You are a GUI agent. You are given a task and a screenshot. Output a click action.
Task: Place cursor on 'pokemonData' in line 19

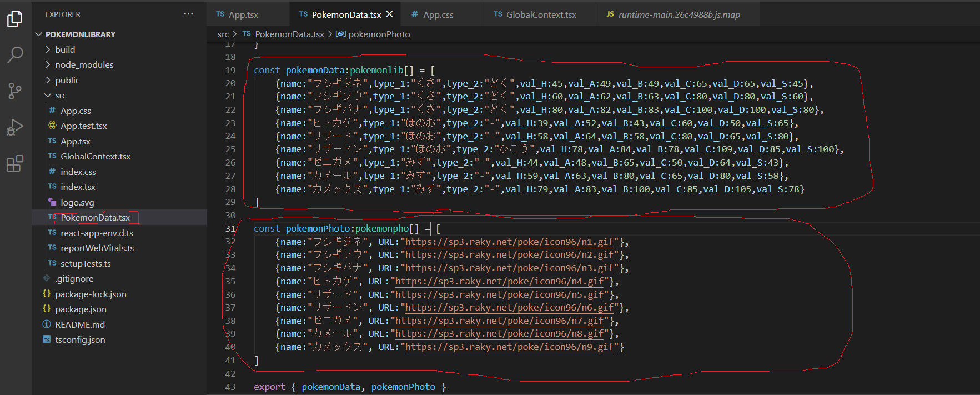click(x=315, y=70)
